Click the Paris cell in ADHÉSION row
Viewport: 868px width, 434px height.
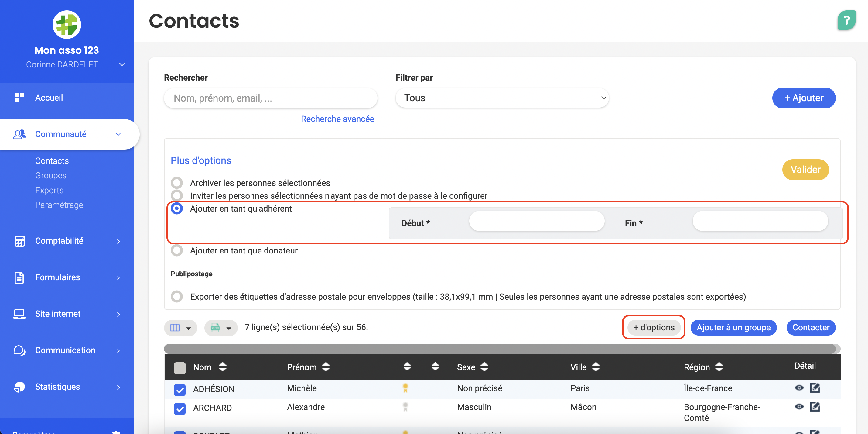[x=580, y=388]
